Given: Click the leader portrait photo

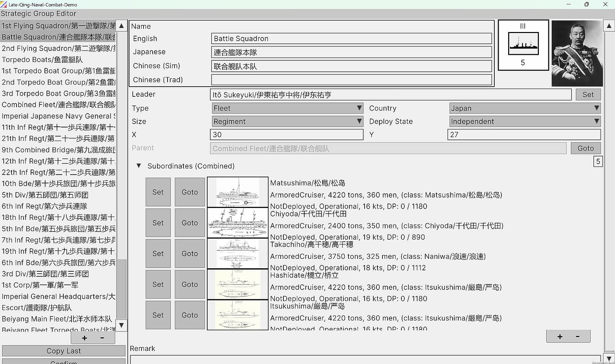Looking at the screenshot, I should 577,53.
